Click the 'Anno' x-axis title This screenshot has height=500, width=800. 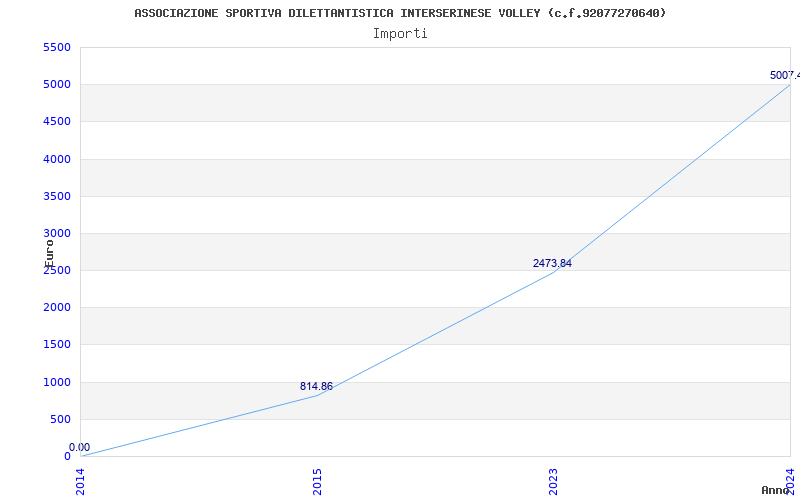(x=776, y=490)
